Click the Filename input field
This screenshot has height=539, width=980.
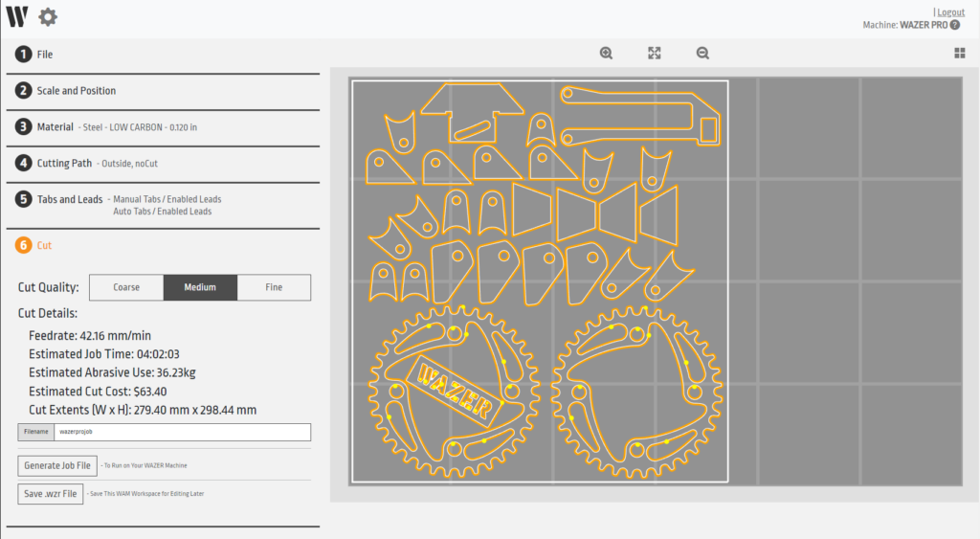pos(182,433)
